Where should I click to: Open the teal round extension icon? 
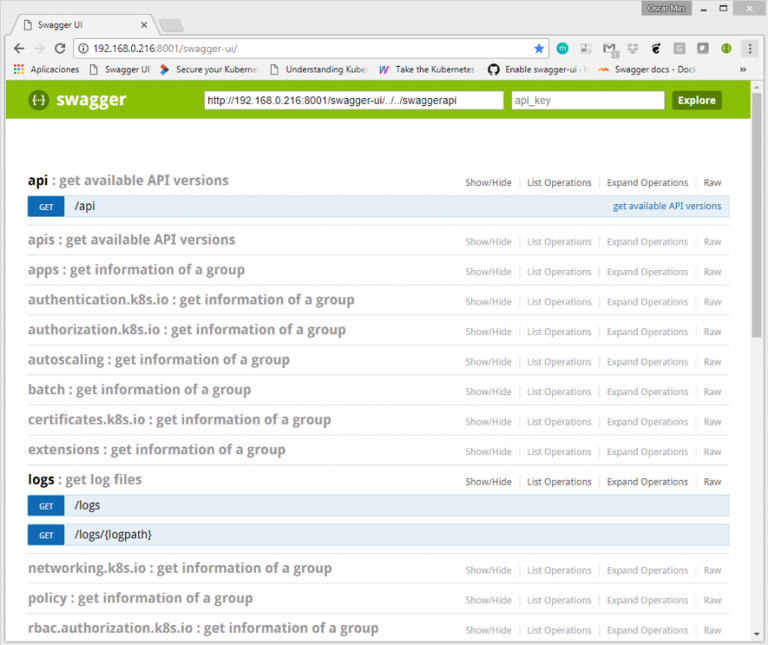point(562,48)
